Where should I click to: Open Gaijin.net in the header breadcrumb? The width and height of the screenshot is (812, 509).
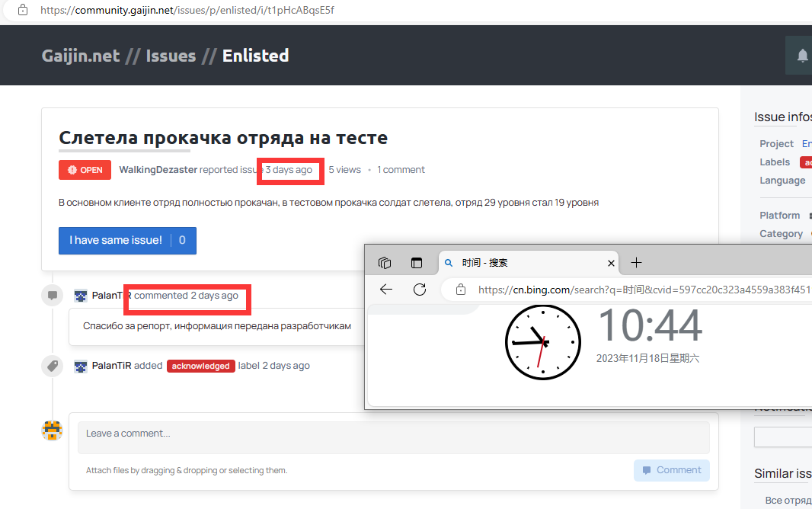(x=81, y=56)
